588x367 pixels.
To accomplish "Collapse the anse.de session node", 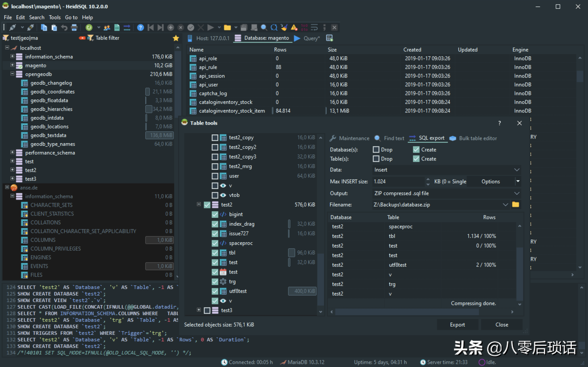I will point(7,187).
